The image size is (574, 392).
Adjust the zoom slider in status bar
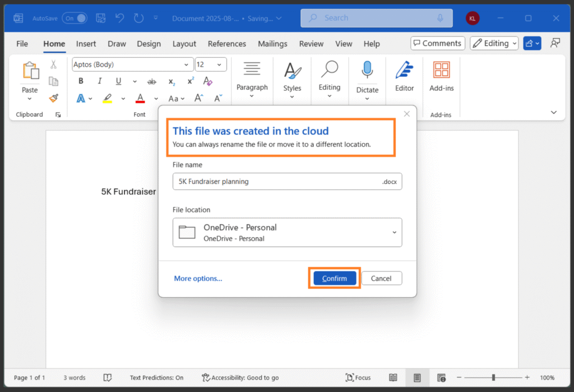coord(493,377)
